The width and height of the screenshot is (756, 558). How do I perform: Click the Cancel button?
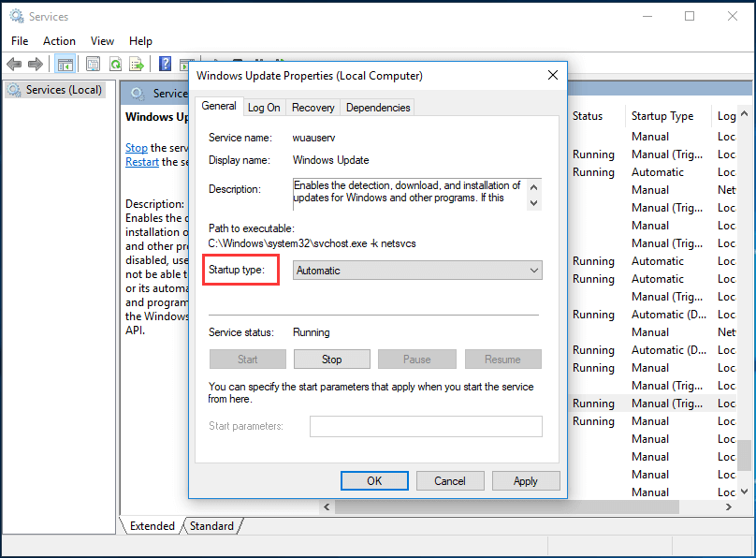click(x=450, y=481)
